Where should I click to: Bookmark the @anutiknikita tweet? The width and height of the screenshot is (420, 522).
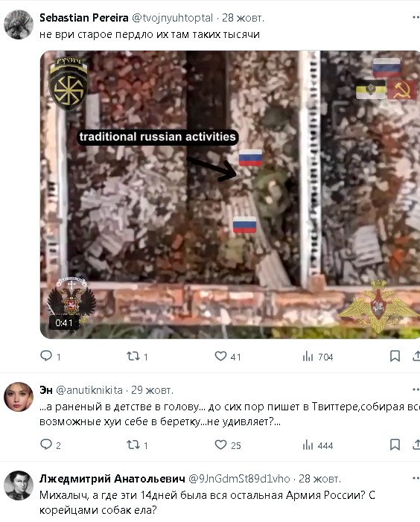[395, 445]
